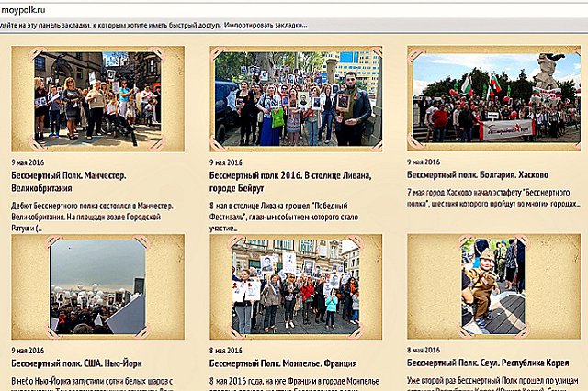Click the '8 мая 2016' date above Seoul headline

(x=423, y=350)
